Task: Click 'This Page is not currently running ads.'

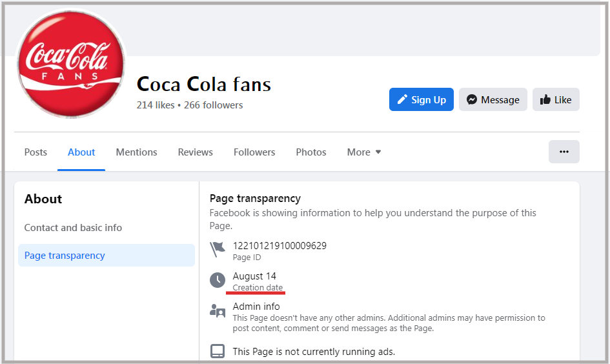Action: [x=314, y=352]
